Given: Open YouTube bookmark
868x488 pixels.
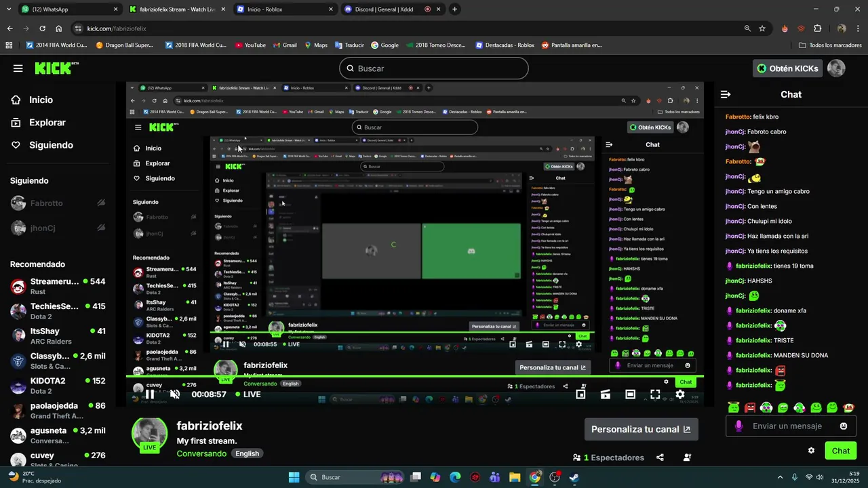Looking at the screenshot, I should coord(250,45).
